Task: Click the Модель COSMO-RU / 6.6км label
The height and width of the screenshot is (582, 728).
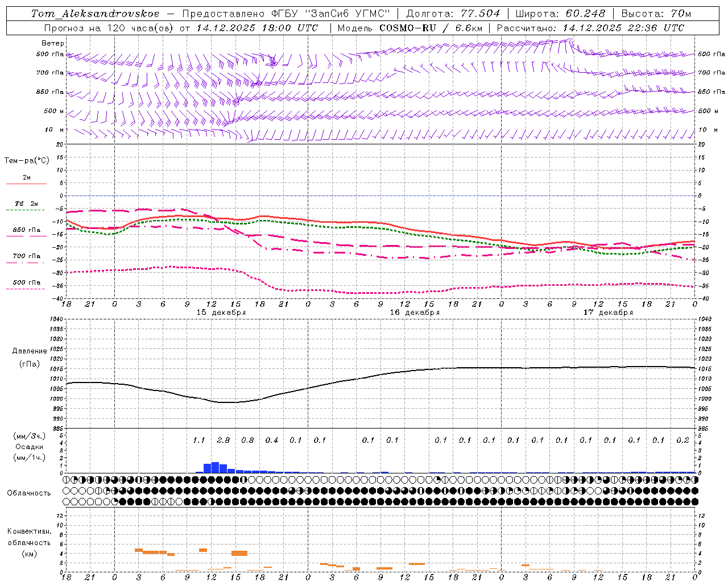Action: click(x=409, y=28)
